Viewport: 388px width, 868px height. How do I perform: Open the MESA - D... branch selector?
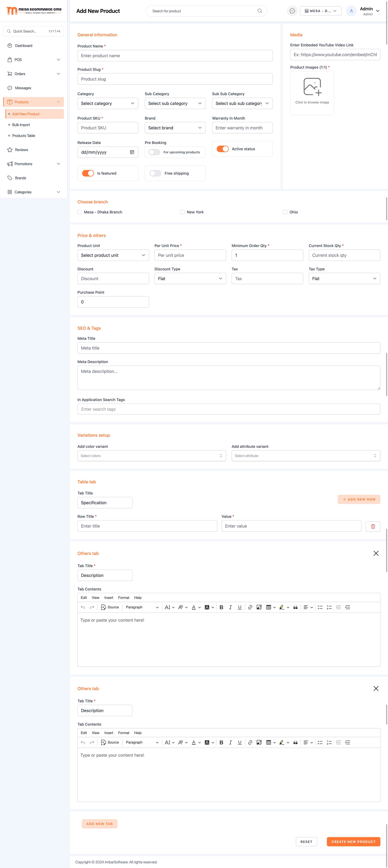point(321,11)
